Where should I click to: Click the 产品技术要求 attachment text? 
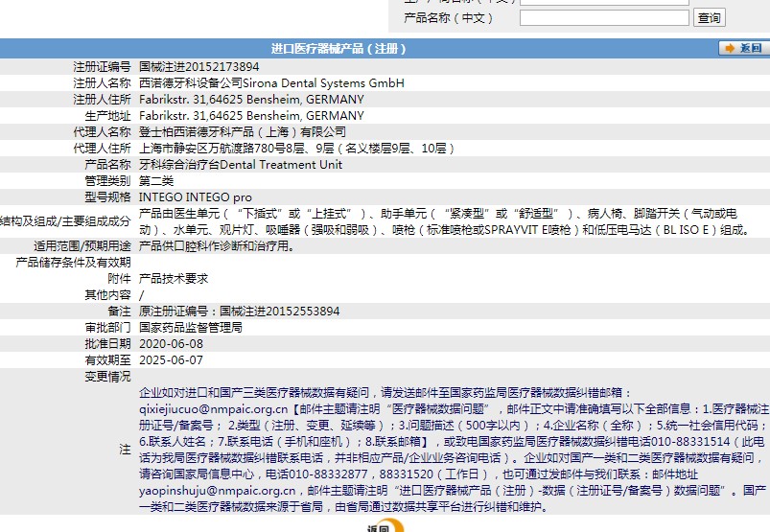pyautogui.click(x=174, y=279)
